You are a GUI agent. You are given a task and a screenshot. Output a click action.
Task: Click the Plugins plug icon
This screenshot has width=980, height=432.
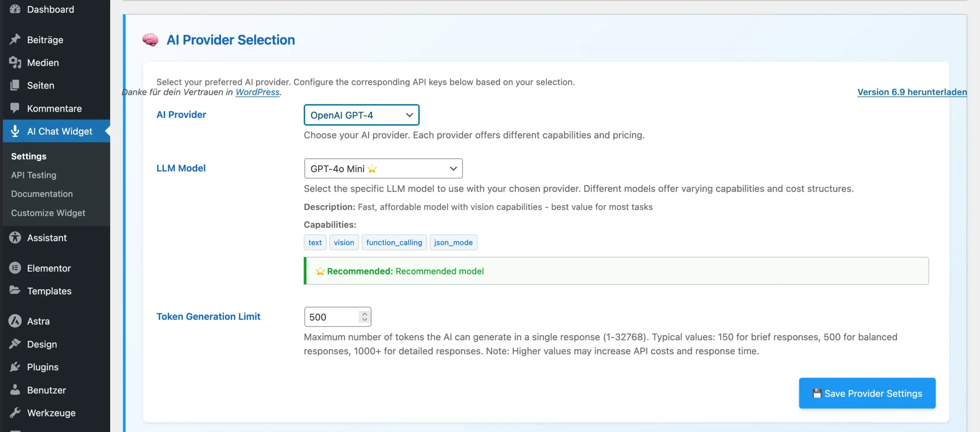(15, 367)
